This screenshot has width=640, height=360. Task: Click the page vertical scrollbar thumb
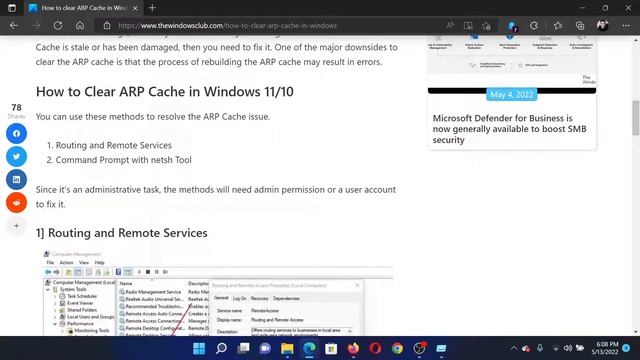[636, 118]
